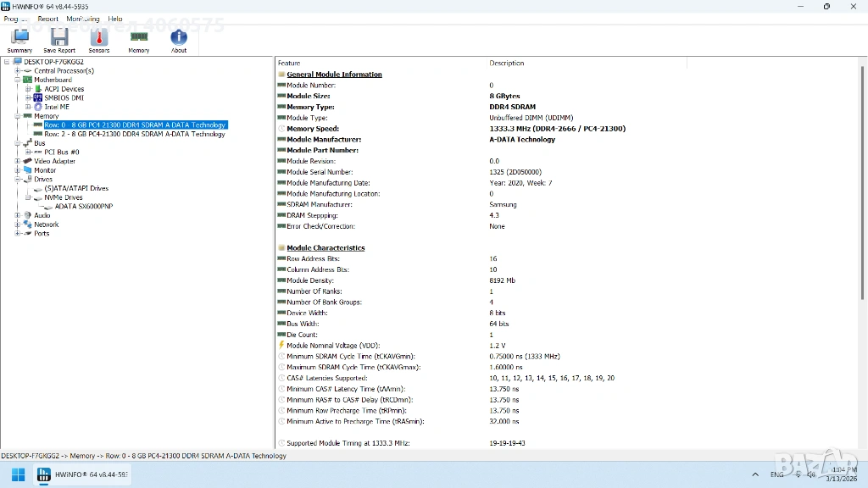Open the Report menu
868x488 pixels.
[47, 19]
